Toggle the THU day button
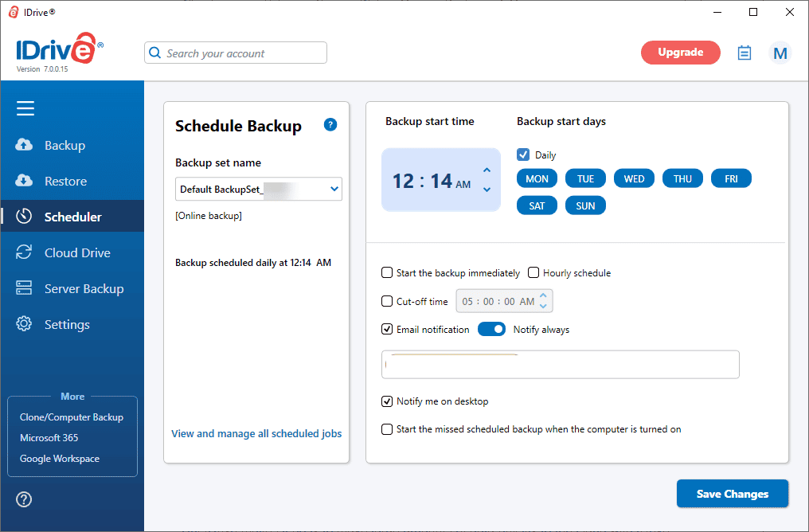Screen dimensions: 809x532 [x=682, y=178]
